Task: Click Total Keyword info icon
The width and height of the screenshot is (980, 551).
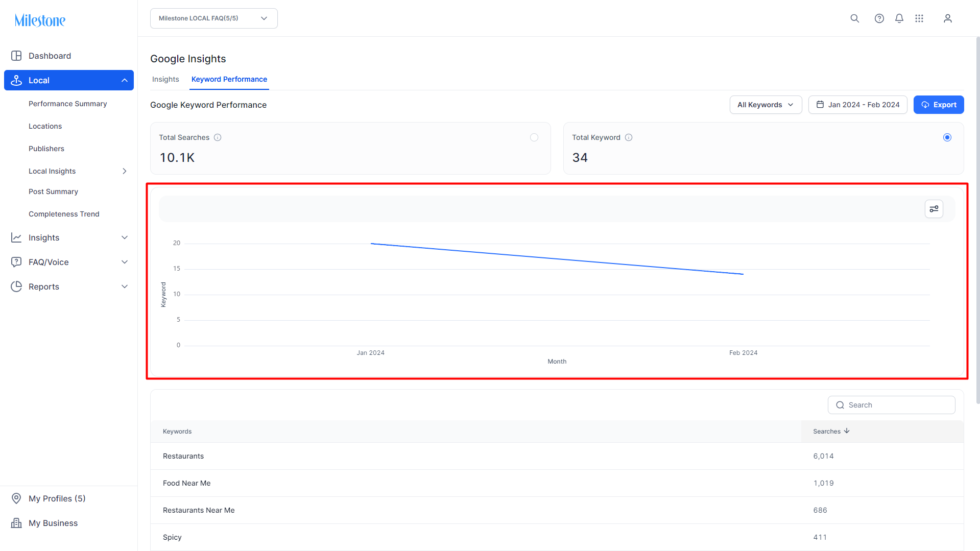Action: [x=629, y=137]
